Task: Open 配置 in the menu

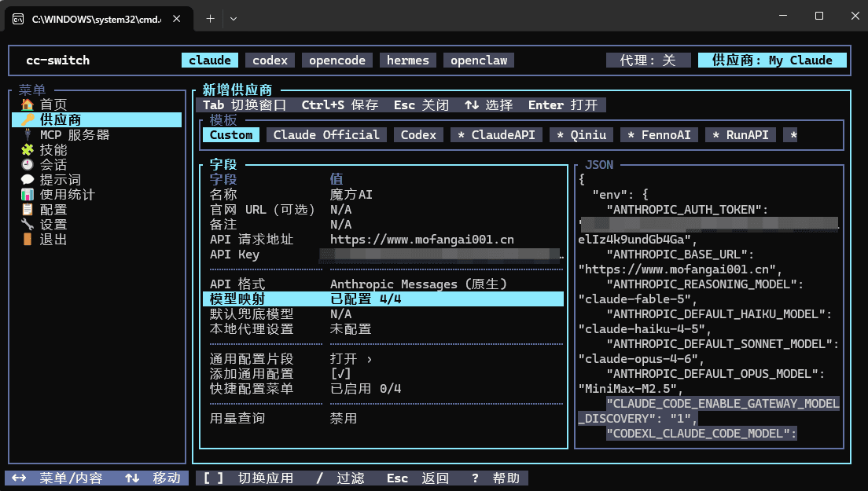Action: pyautogui.click(x=97, y=209)
